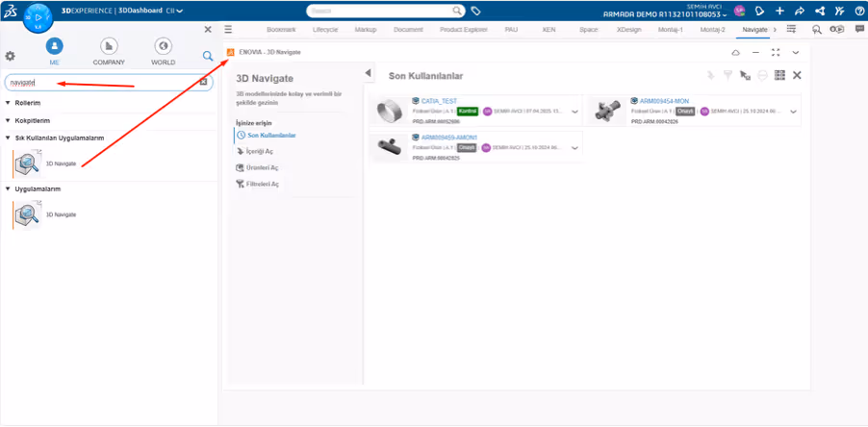Viewport: 868px width, 427px height.
Task: Switch to the Bookmark tab
Action: (281, 29)
